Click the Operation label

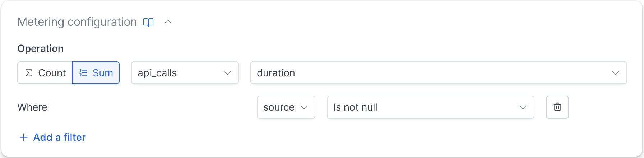[x=41, y=48]
